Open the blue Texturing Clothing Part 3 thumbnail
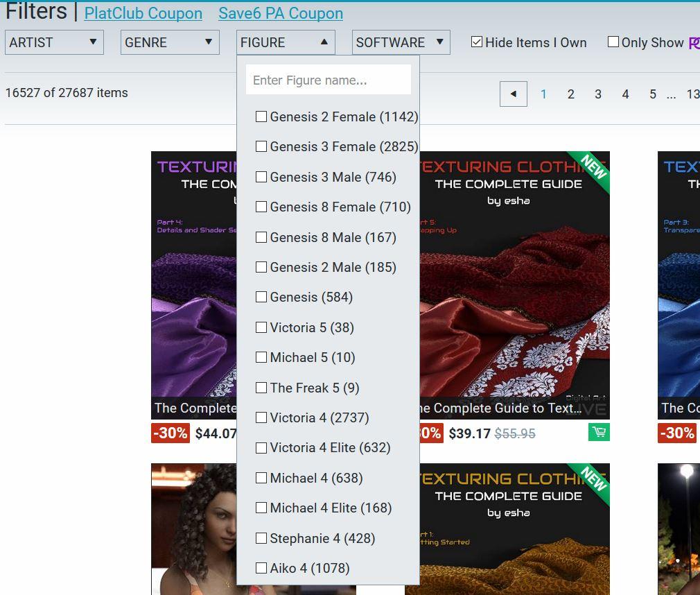Viewport: 700px width, 595px height. 679,285
